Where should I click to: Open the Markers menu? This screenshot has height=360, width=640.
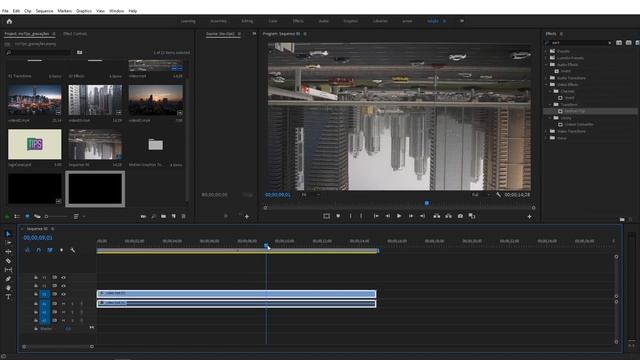pos(64,11)
